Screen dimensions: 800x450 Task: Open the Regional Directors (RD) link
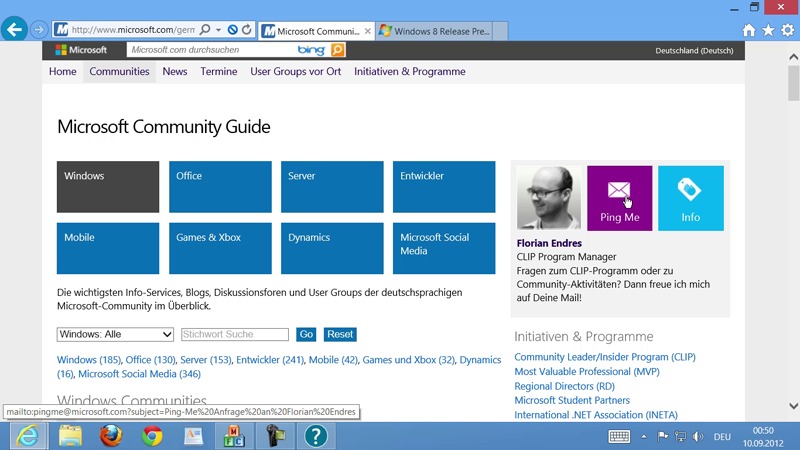click(x=564, y=386)
